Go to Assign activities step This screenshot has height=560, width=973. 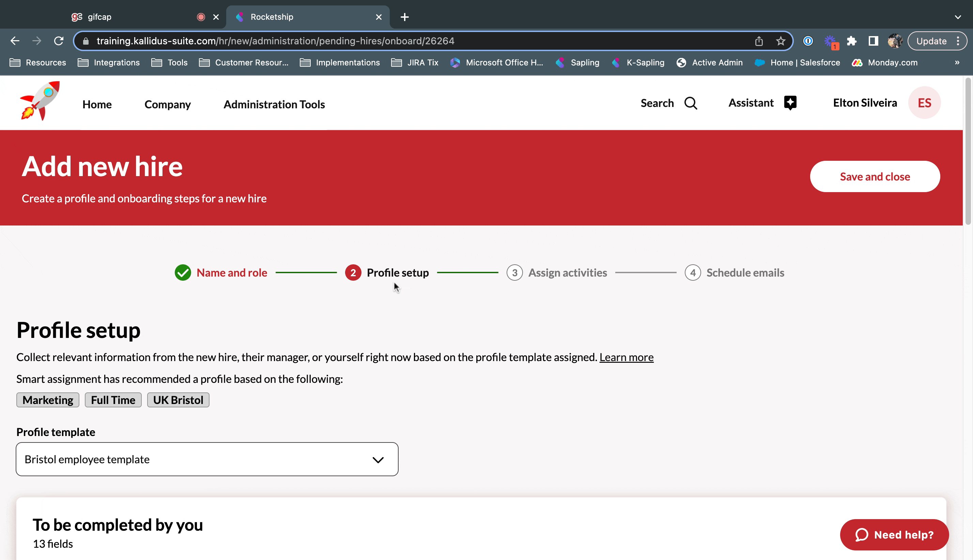[567, 273]
